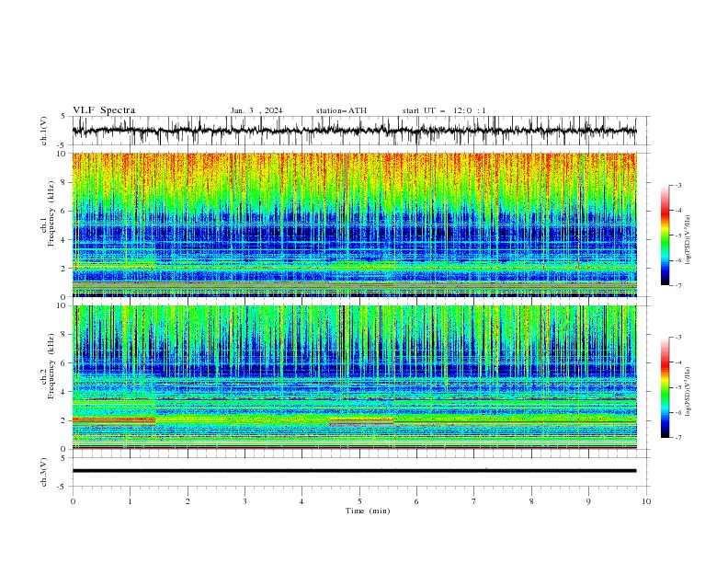Click the "-3" tick on ch.1 colorbar

677,185
